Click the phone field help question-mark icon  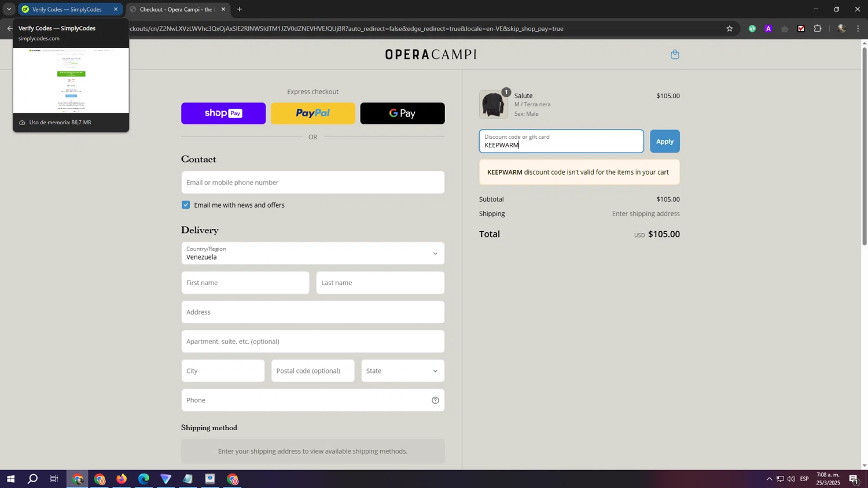click(x=435, y=400)
